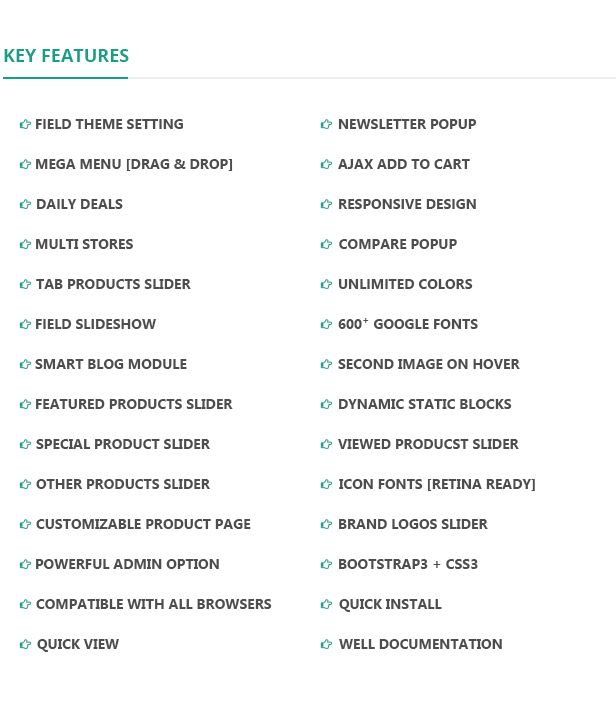Screen dimensions: 616x704
Task: Click the icon next to Multi Stores
Action: coord(25,244)
